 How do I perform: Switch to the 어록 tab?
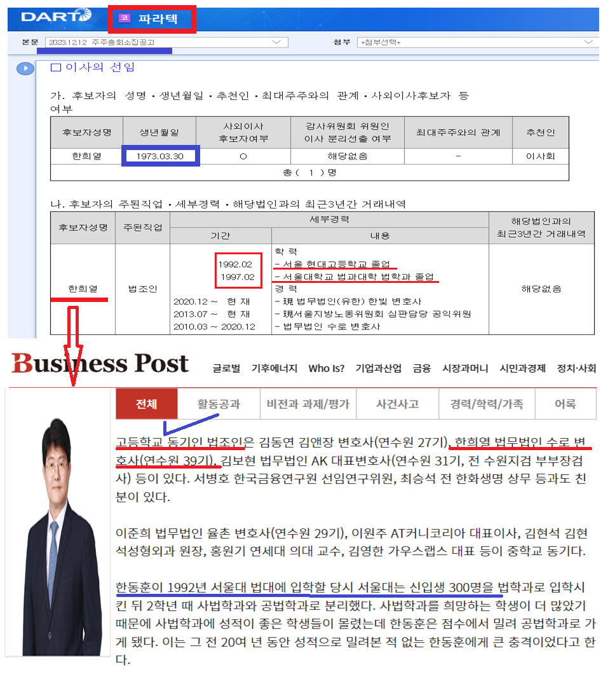565,404
